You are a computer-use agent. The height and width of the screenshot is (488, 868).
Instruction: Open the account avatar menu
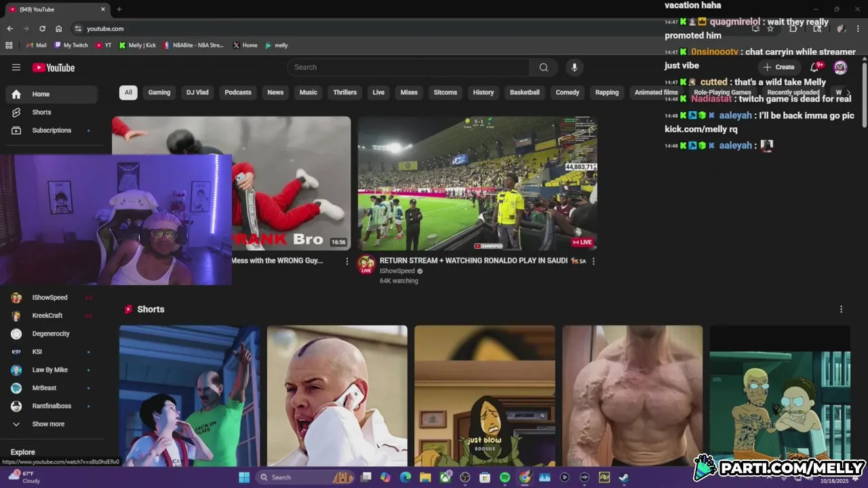point(840,67)
